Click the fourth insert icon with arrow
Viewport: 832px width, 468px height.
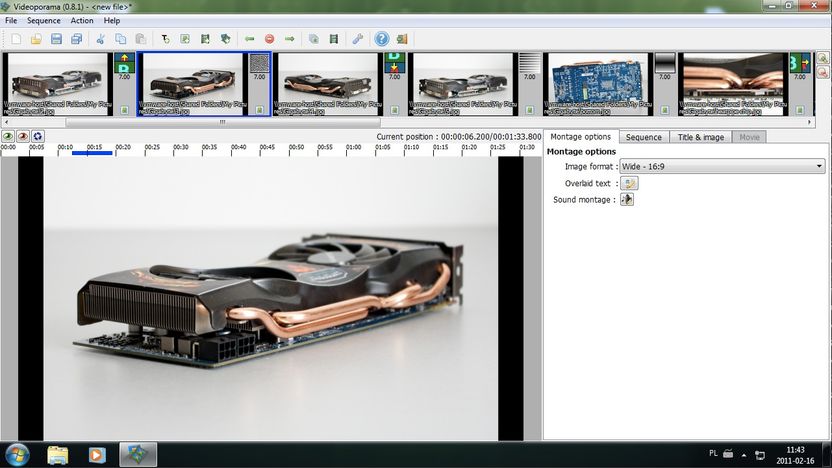[226, 39]
